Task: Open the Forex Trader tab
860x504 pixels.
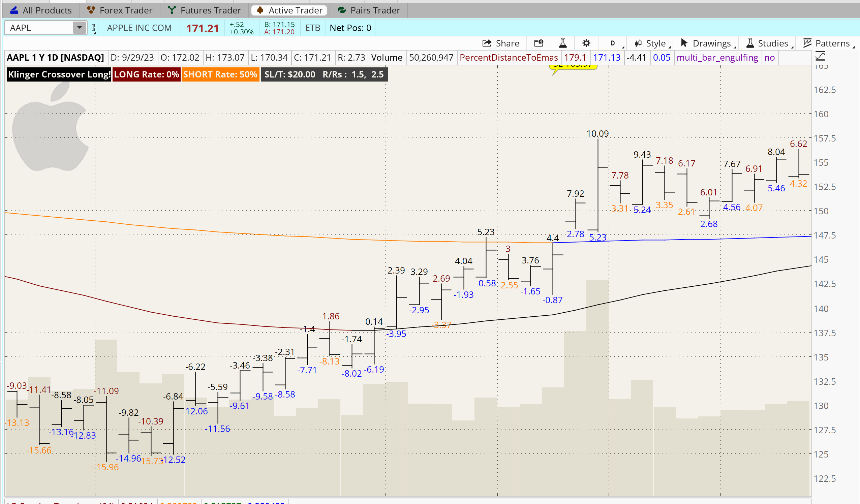Action: (x=119, y=10)
